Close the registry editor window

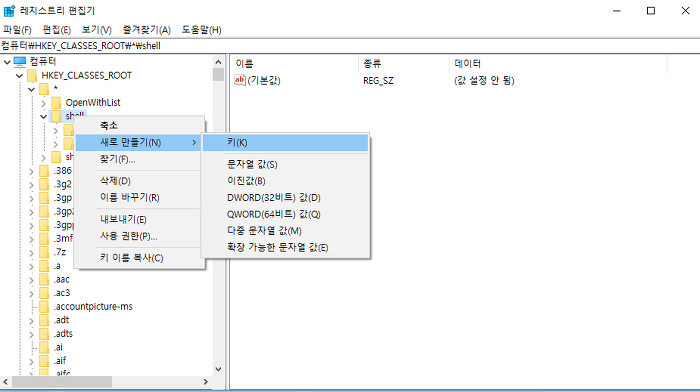pyautogui.click(x=685, y=11)
